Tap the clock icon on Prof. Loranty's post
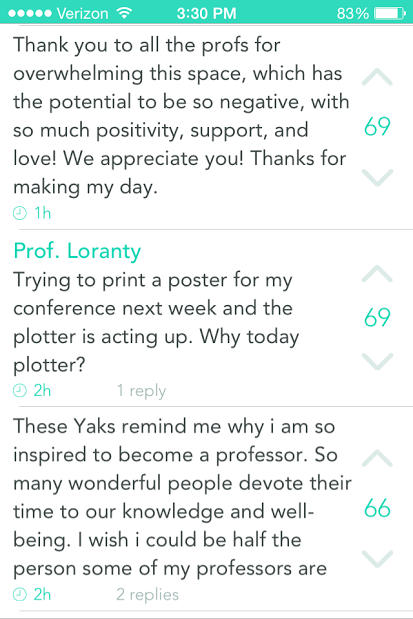 [x=20, y=390]
